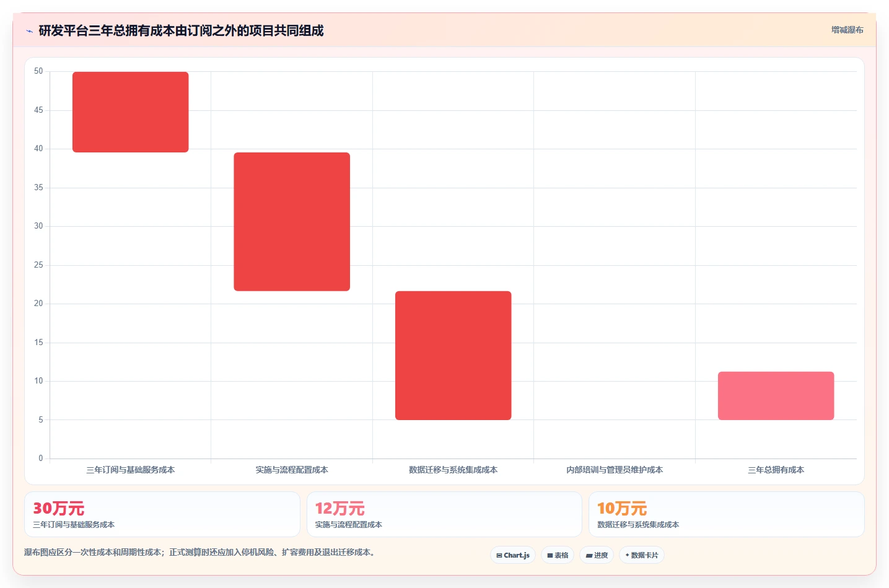Image resolution: width=889 pixels, height=588 pixels.
Task: Select the 数据卡片 tag chip
Action: pos(642,555)
